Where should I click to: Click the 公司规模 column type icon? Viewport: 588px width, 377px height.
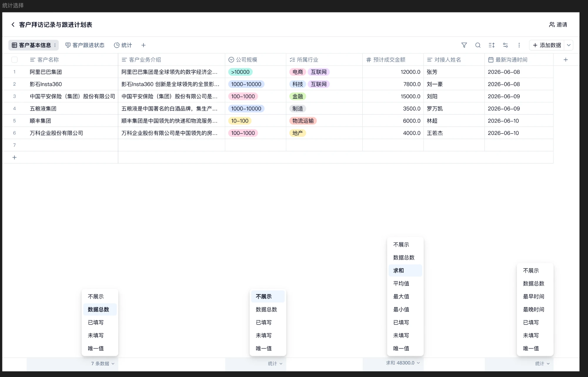pos(231,60)
